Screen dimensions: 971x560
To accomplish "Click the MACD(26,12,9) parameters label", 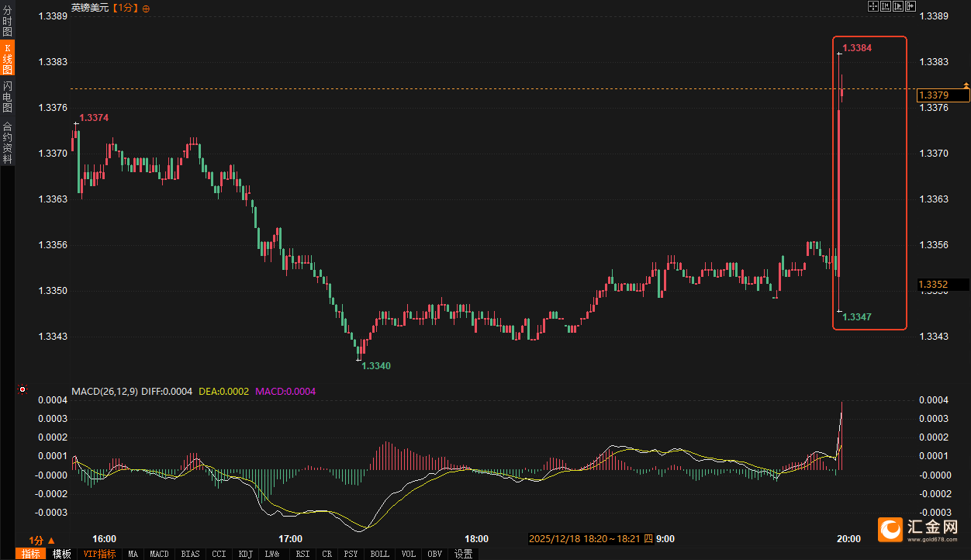I will (x=105, y=392).
